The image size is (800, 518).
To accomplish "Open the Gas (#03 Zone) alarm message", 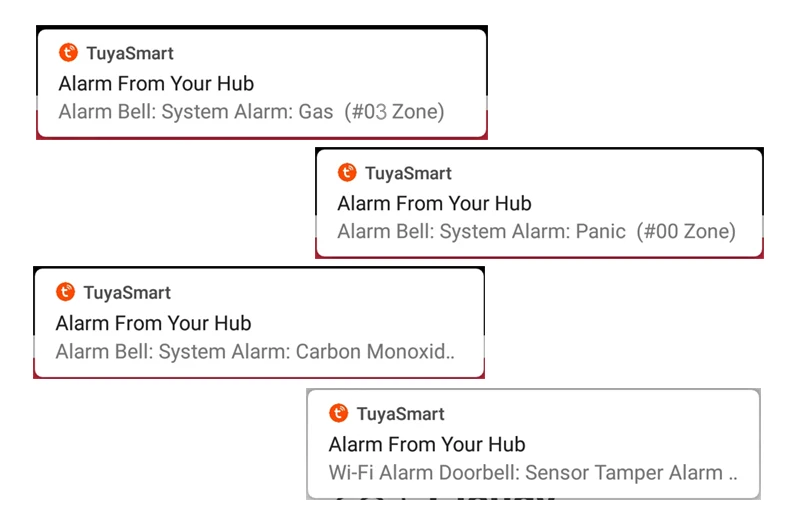I will click(x=250, y=112).
